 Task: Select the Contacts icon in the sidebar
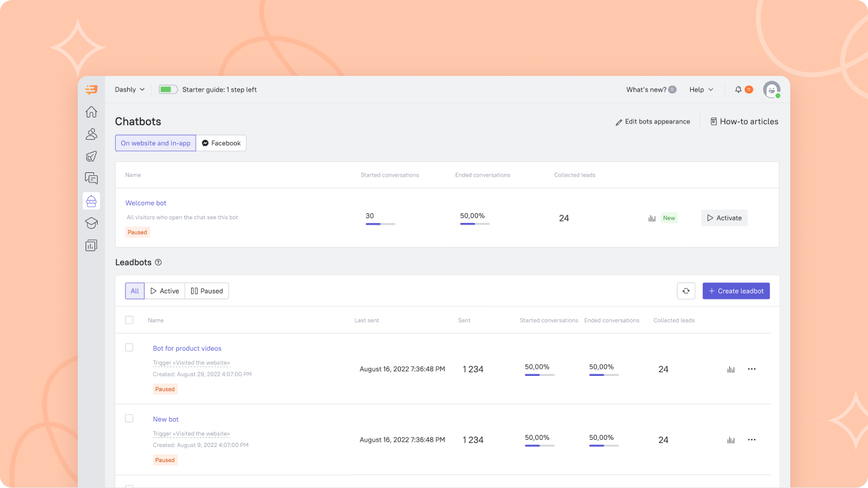click(x=91, y=134)
